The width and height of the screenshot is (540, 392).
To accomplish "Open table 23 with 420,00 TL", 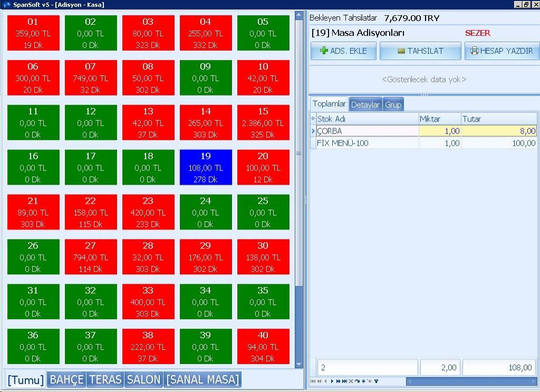I will click(x=148, y=212).
